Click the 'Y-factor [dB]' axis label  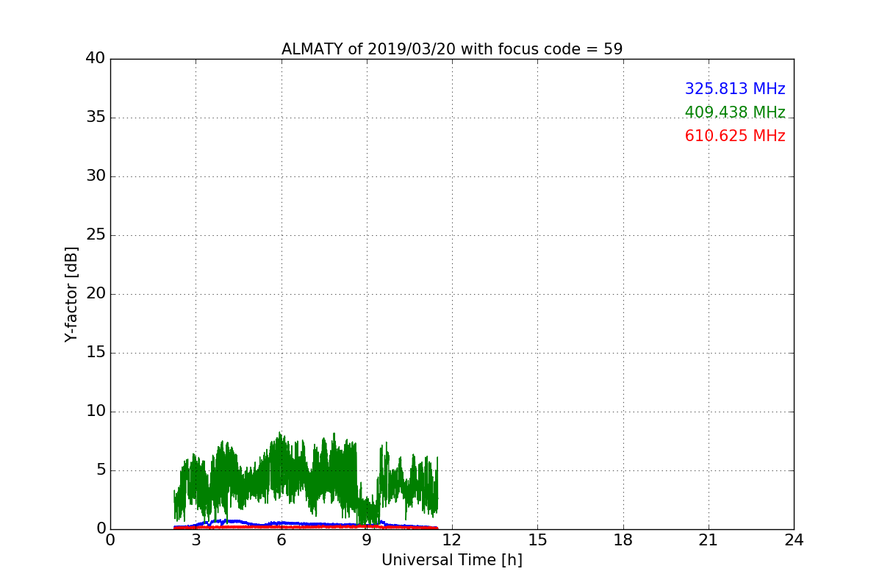coord(71,294)
